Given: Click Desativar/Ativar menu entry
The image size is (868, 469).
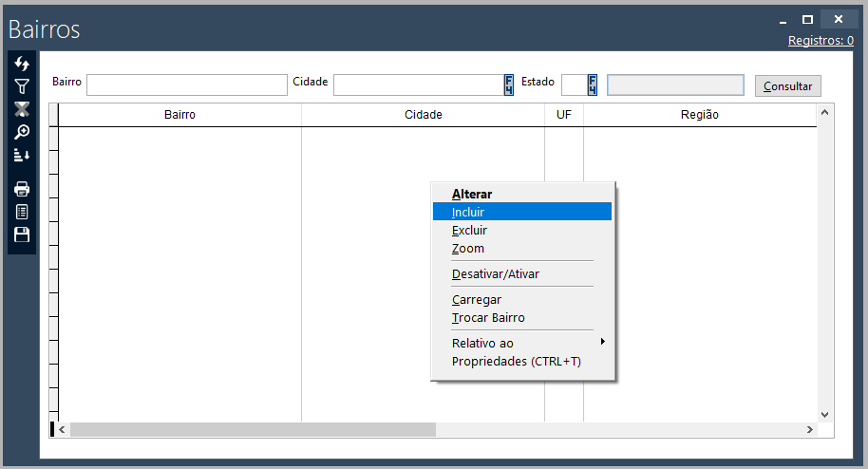Looking at the screenshot, I should (495, 274).
